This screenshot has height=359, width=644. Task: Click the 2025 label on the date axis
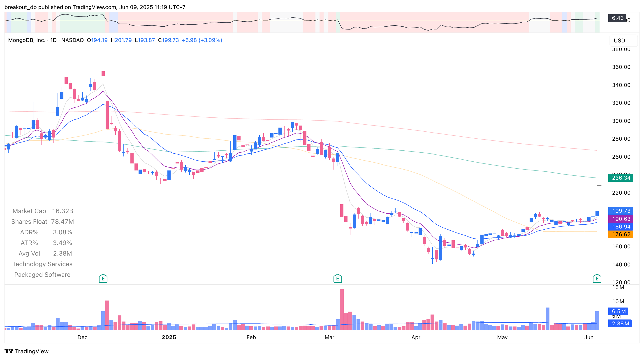pyautogui.click(x=169, y=337)
